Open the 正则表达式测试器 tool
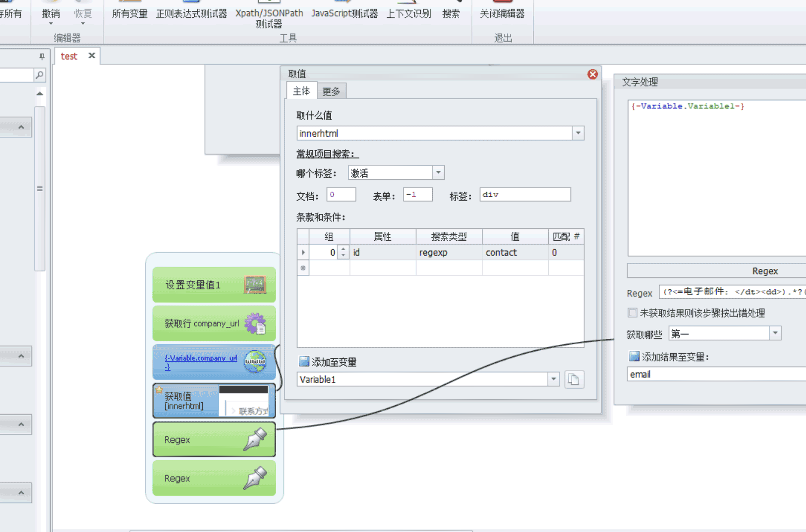The height and width of the screenshot is (532, 806). pos(191,13)
